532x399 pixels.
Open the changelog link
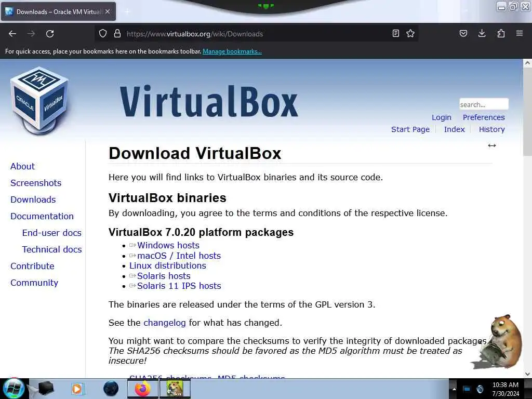pos(165,323)
